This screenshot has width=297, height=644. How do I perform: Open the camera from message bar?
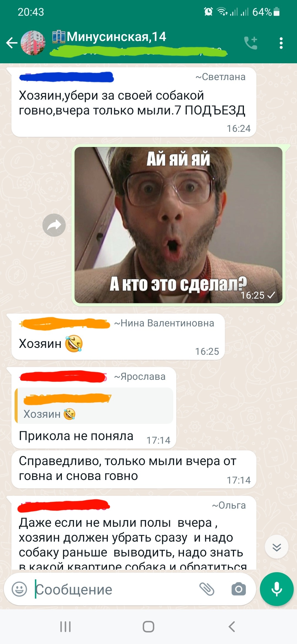pyautogui.click(x=238, y=589)
